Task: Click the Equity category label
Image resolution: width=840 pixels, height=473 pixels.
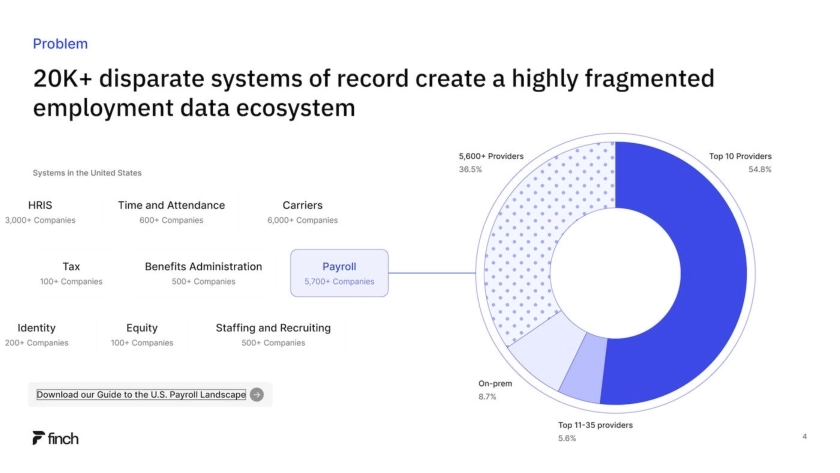Action: 142,328
